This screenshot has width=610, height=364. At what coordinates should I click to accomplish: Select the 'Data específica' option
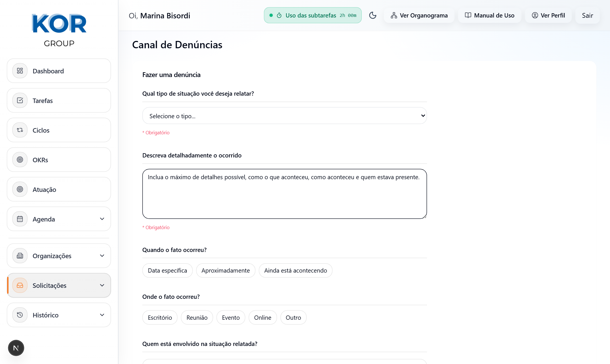[167, 271]
